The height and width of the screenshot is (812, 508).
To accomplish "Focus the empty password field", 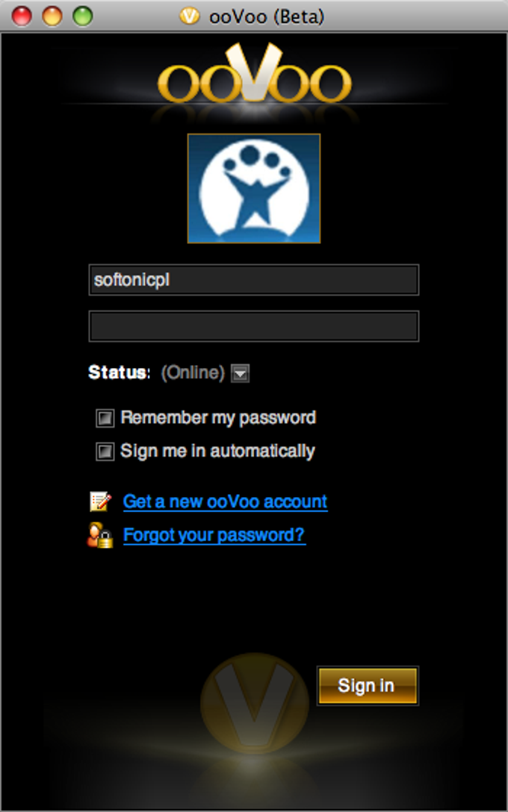I will point(254,325).
